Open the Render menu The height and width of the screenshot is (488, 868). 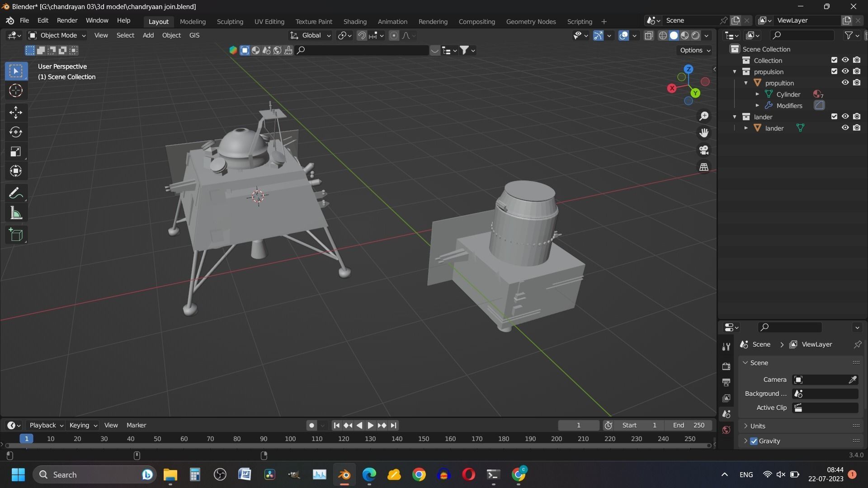point(67,20)
